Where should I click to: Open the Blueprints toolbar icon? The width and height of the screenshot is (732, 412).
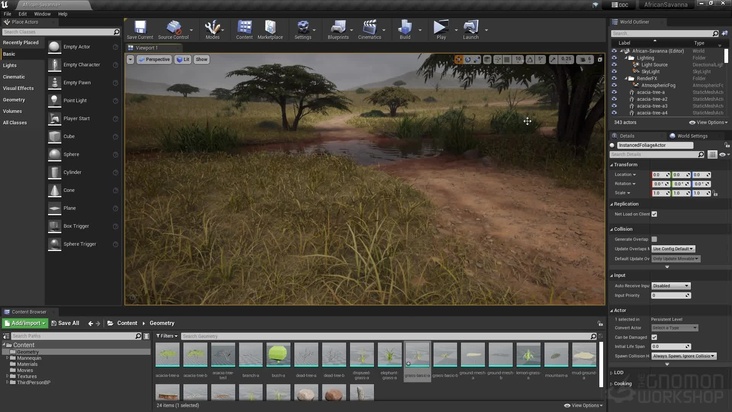pos(338,29)
